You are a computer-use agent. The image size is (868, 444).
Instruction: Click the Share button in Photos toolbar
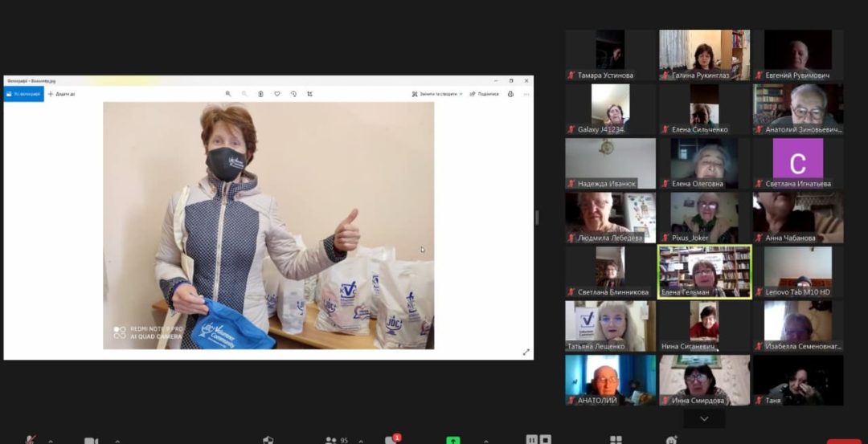click(x=484, y=94)
